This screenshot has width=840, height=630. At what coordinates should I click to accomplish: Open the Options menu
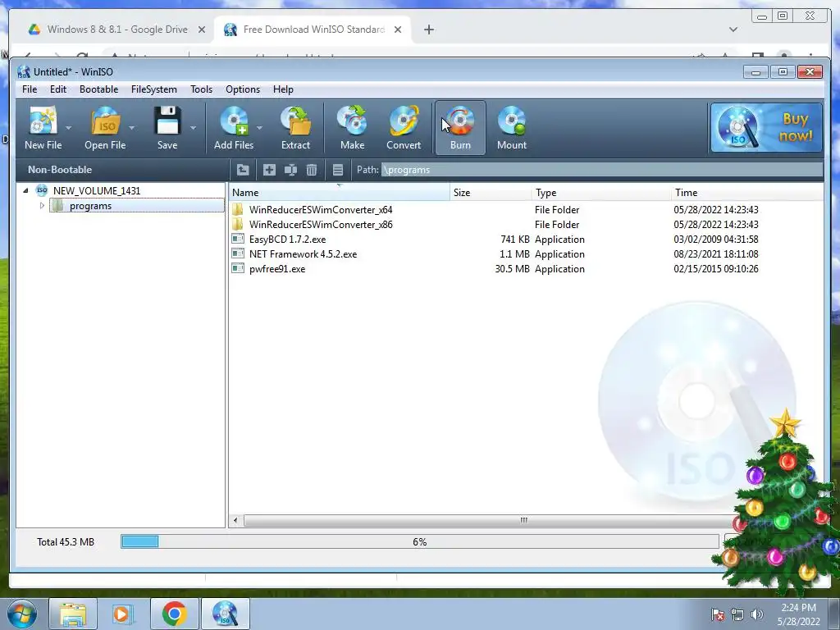tap(243, 89)
